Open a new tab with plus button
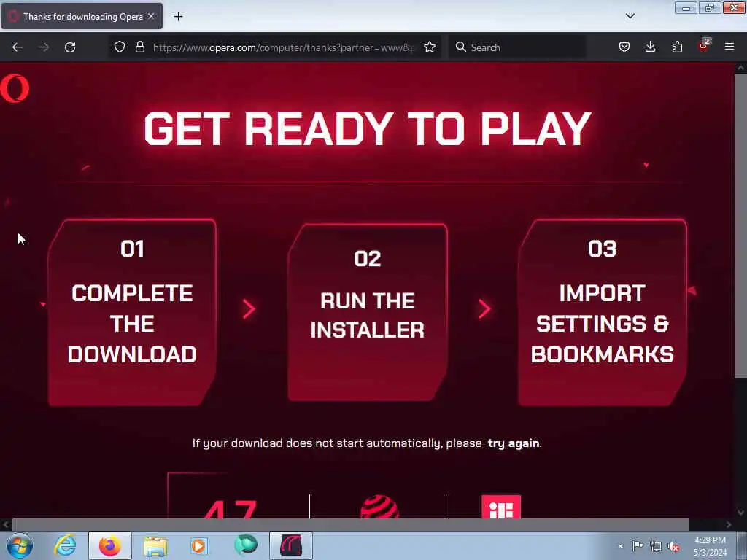Image resolution: width=747 pixels, height=560 pixels. pos(178,17)
